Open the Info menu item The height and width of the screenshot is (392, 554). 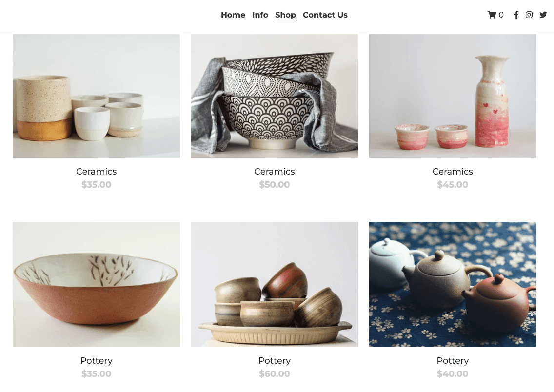pos(260,15)
